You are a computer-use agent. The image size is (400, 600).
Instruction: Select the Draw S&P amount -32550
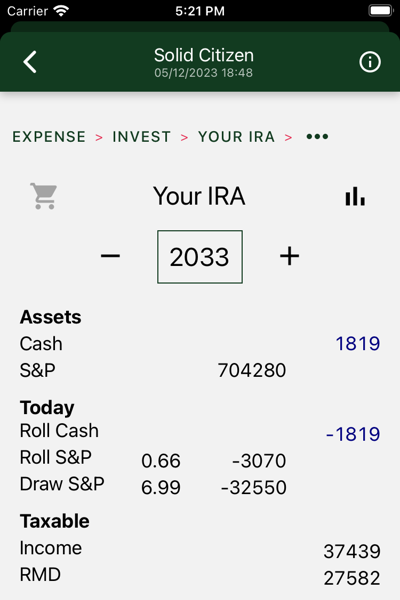click(253, 488)
